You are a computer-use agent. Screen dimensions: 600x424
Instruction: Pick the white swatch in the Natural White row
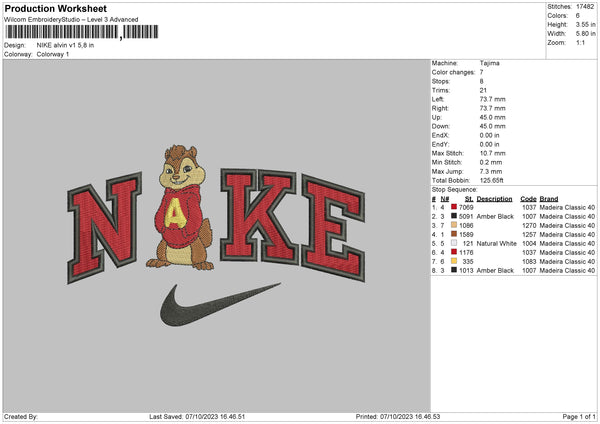[x=454, y=243]
